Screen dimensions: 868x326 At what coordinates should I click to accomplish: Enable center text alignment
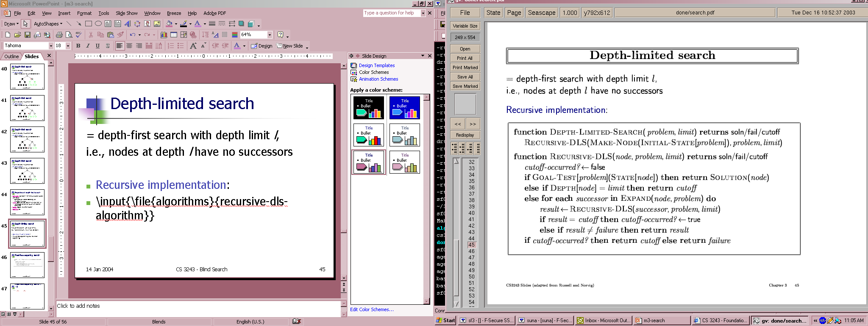129,46
